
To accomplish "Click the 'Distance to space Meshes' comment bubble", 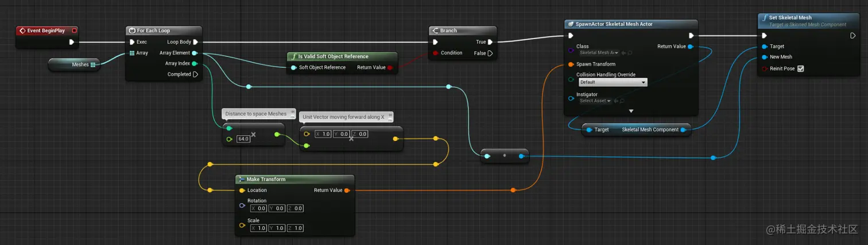I will pos(258,114).
